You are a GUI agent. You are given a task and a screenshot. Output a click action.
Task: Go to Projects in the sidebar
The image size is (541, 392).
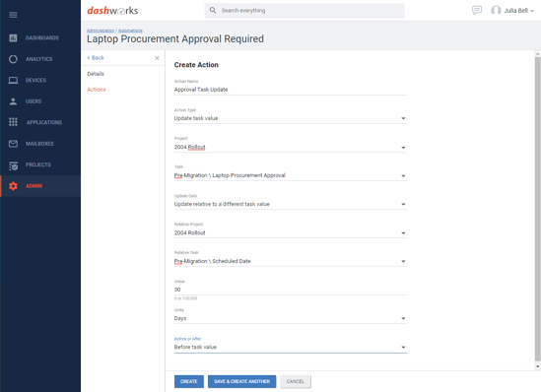pos(38,164)
